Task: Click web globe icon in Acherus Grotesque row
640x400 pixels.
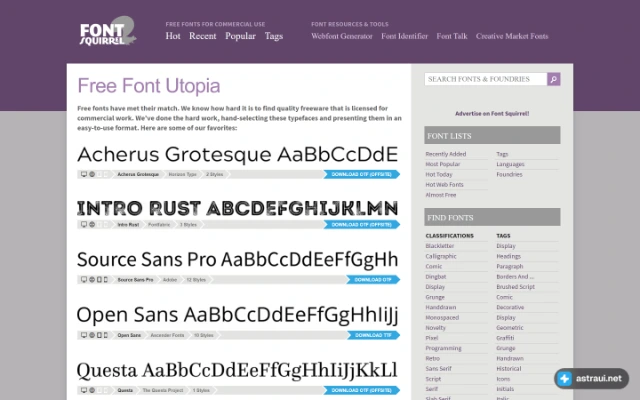Action: coord(92,174)
